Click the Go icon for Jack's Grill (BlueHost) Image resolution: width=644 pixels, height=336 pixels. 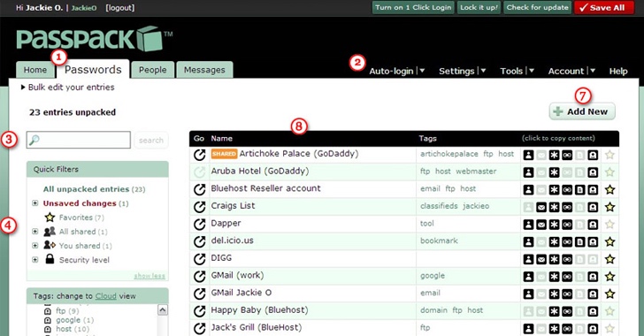tap(200, 329)
